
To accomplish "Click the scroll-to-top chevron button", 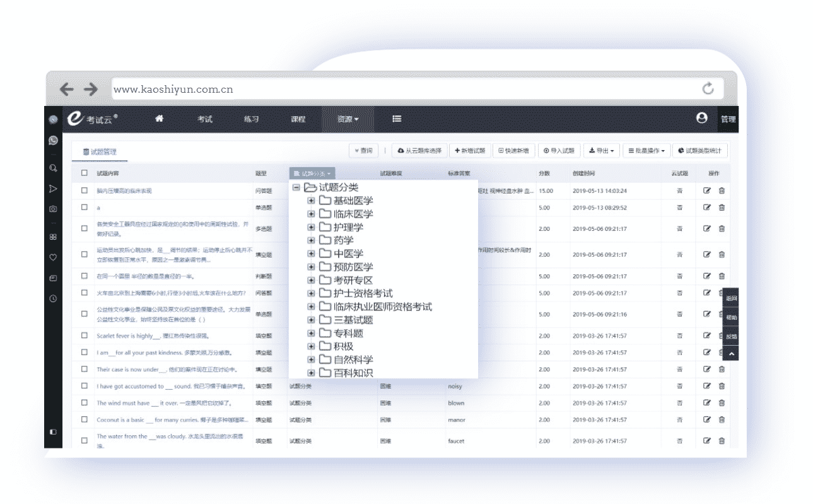I will tap(731, 355).
